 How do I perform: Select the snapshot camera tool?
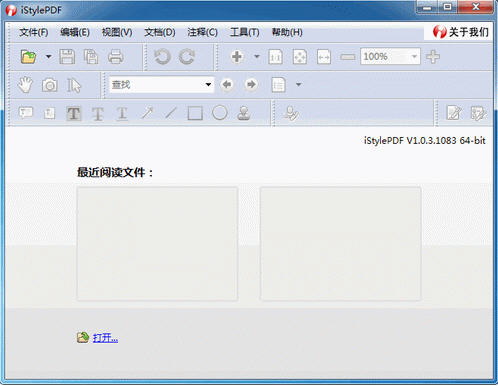click(50, 85)
